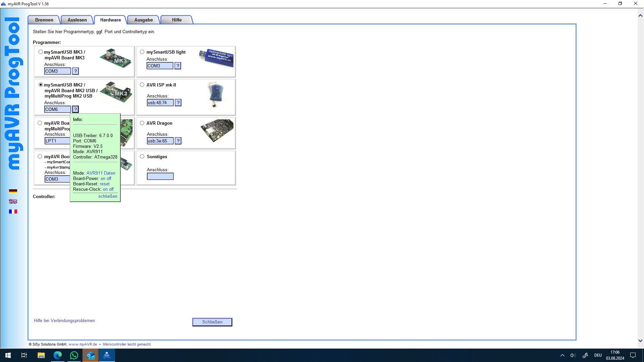
Task: Click the mySmartUSB MK3 COM3 port field
Action: click(x=58, y=71)
